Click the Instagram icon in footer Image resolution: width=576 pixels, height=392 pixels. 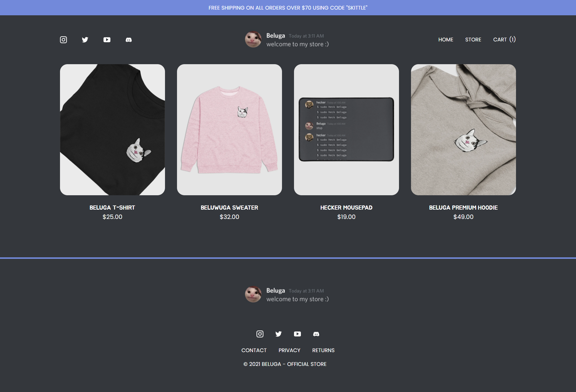(x=259, y=334)
